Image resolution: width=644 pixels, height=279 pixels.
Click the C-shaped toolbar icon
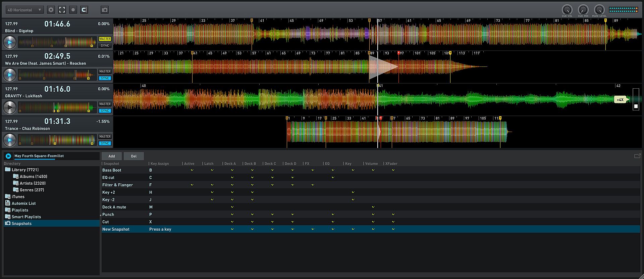coord(84,10)
